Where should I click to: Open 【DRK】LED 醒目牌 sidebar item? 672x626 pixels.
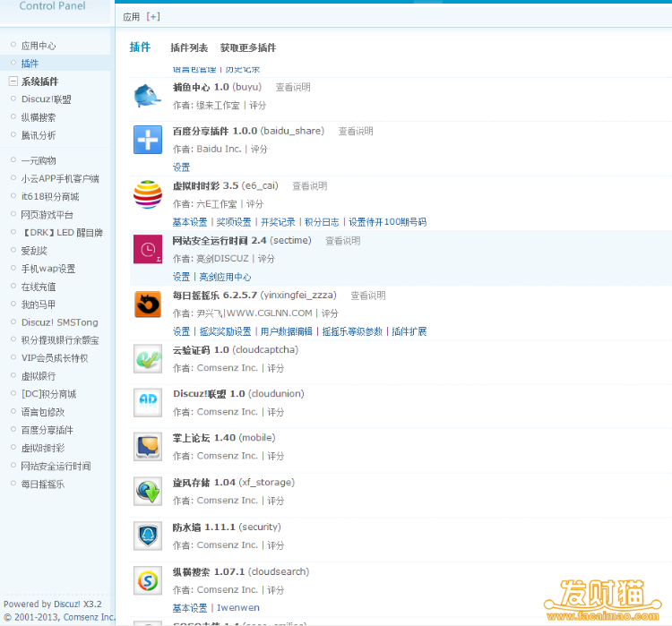(x=62, y=232)
